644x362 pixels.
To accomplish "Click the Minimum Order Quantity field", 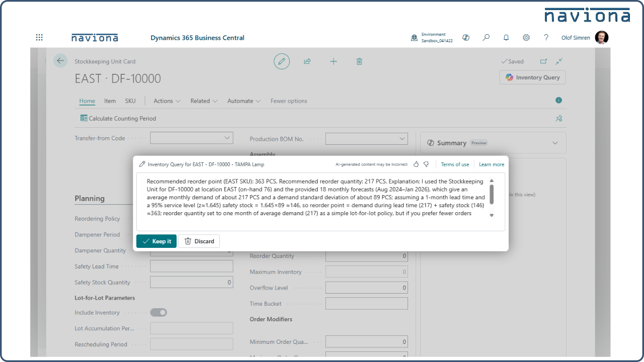I will coord(367,342).
